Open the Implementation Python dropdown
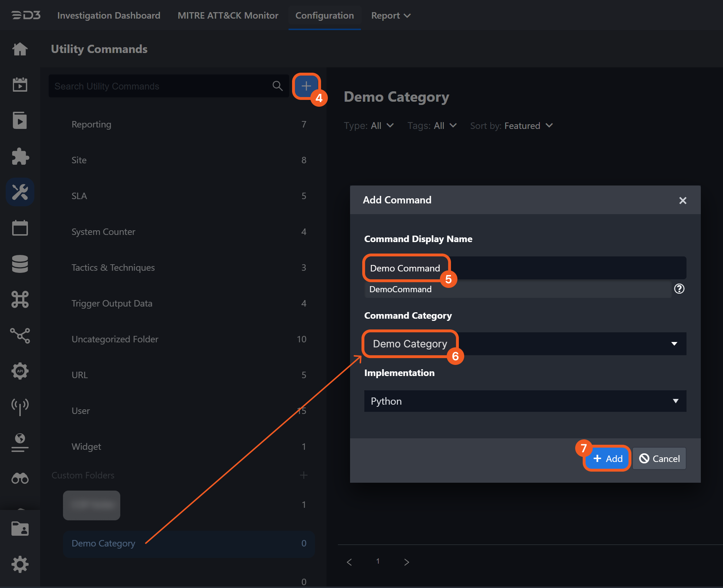The height and width of the screenshot is (588, 723). 525,401
